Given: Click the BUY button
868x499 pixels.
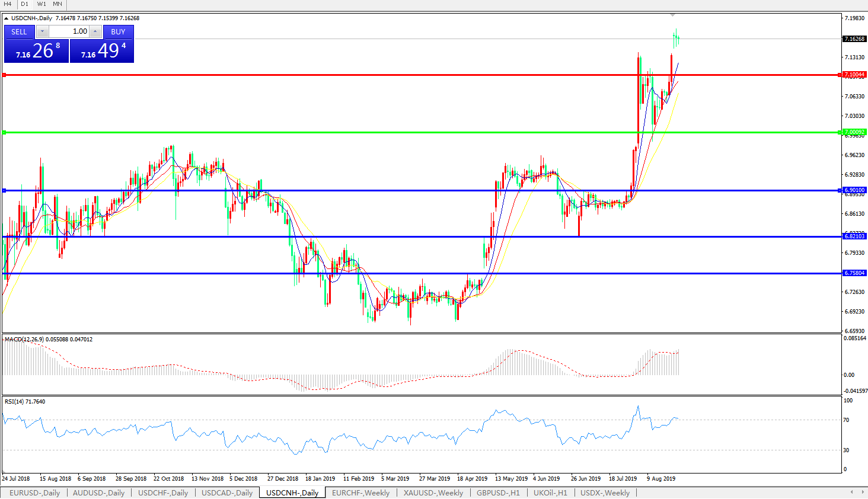Looking at the screenshot, I should pyautogui.click(x=118, y=32).
